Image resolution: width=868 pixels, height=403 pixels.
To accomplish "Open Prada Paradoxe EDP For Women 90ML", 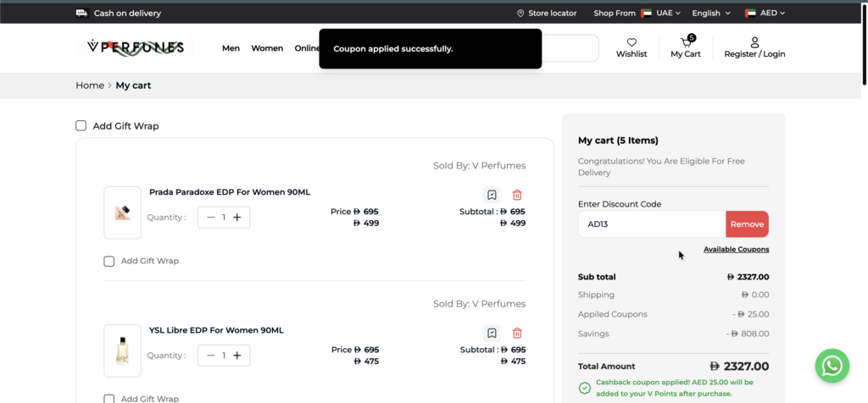I will pyautogui.click(x=230, y=192).
